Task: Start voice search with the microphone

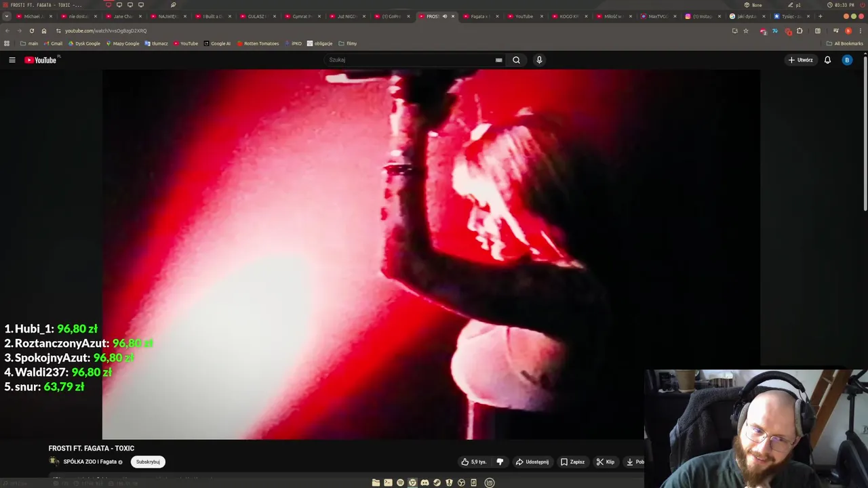Action: 539,60
